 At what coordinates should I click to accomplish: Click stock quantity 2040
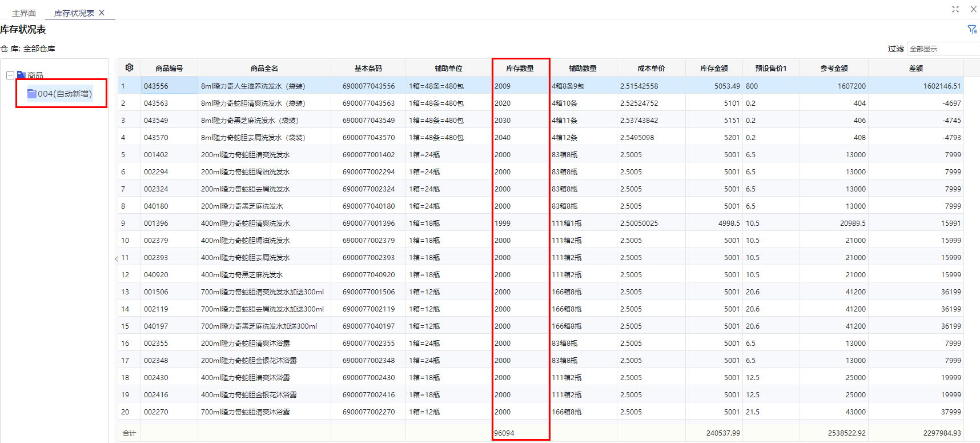click(503, 137)
